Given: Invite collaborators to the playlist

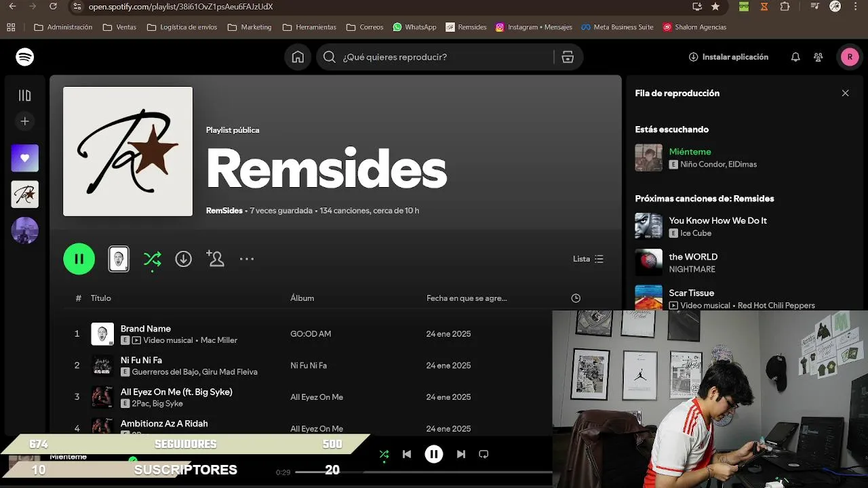Looking at the screenshot, I should tap(215, 259).
